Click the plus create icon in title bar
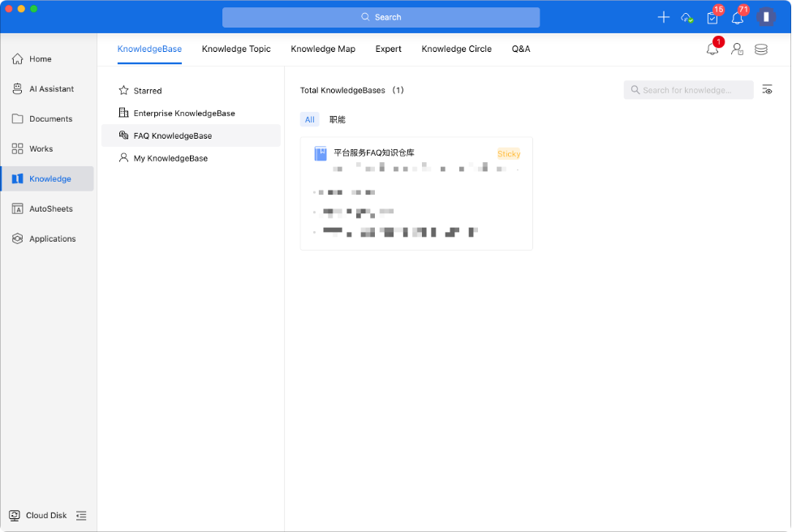This screenshot has width=792, height=532. 663,17
